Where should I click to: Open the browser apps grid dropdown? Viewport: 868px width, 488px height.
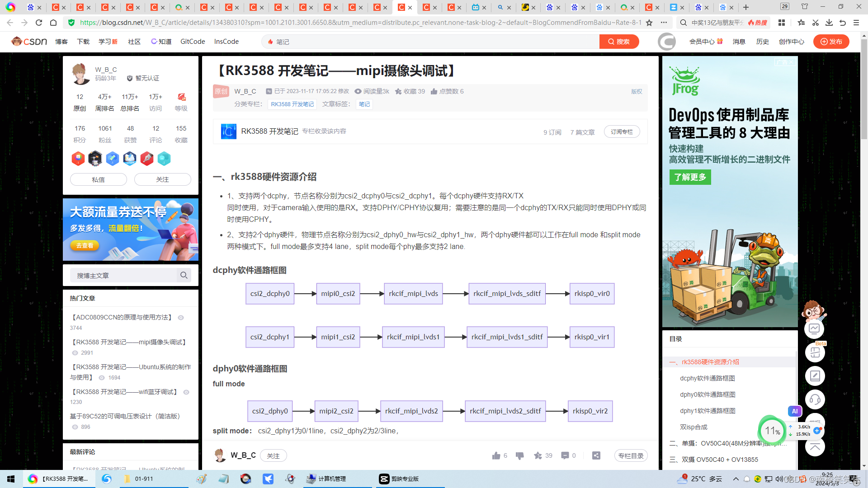(x=782, y=23)
